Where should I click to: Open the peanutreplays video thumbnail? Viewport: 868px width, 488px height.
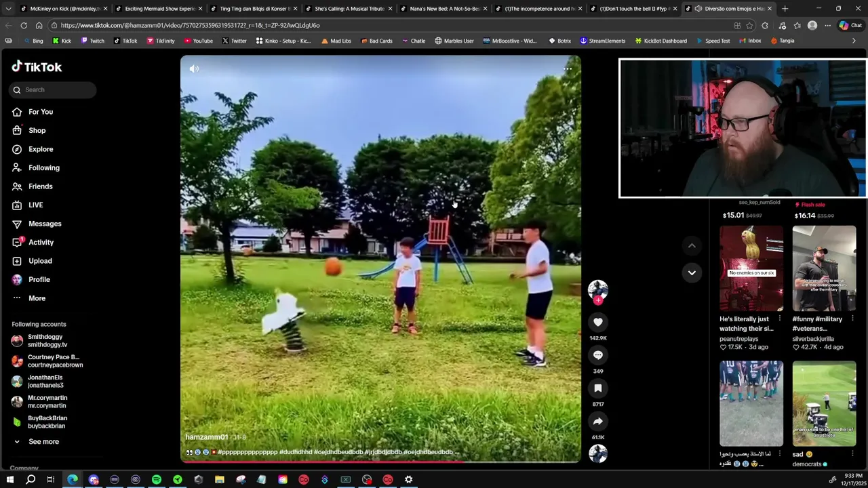tap(751, 268)
